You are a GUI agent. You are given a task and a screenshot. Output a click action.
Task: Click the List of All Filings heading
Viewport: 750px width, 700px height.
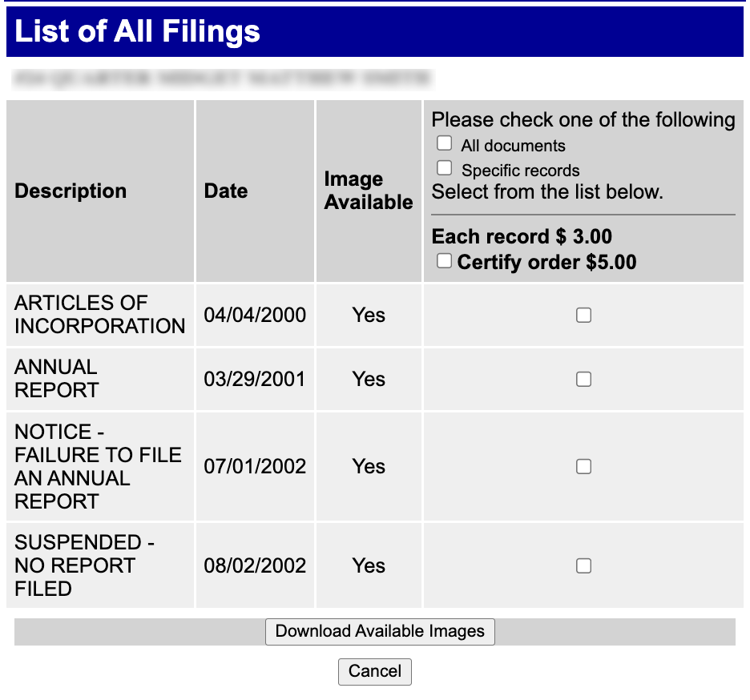click(137, 31)
